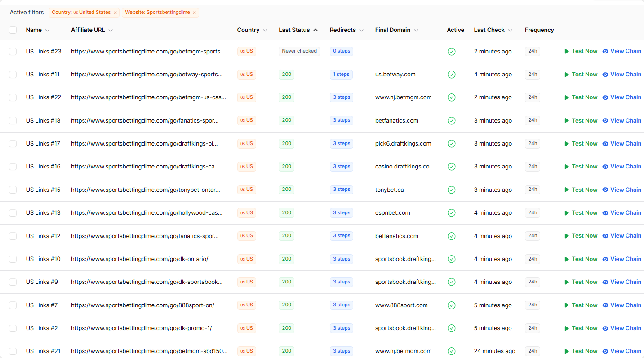This screenshot has width=644, height=358.
Task: Click active checkmark icon for US Links #2
Action: click(x=452, y=328)
